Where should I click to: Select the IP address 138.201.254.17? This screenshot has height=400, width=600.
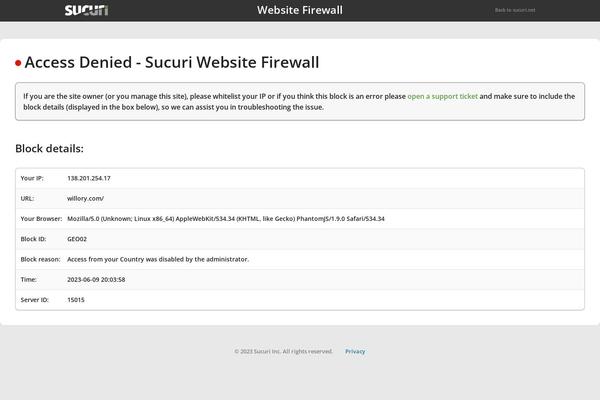point(89,178)
